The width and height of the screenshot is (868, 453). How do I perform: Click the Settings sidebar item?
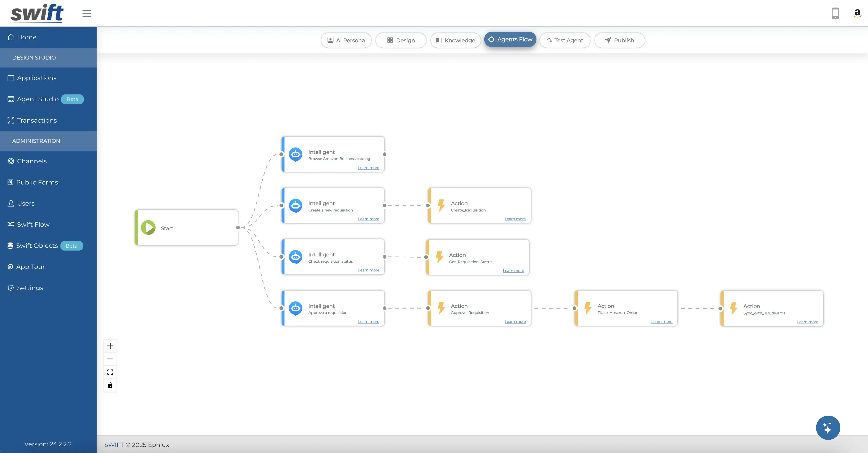[30, 288]
